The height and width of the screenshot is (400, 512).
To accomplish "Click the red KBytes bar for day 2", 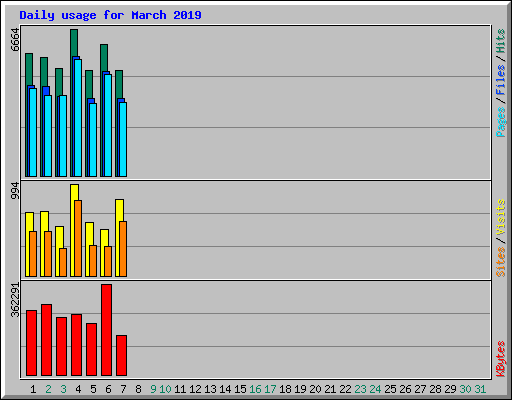I will (46, 340).
